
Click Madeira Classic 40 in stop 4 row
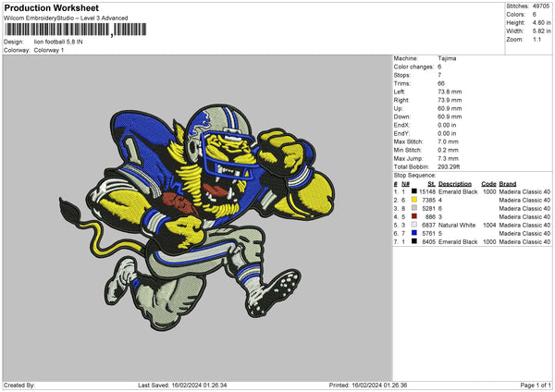click(x=524, y=217)
